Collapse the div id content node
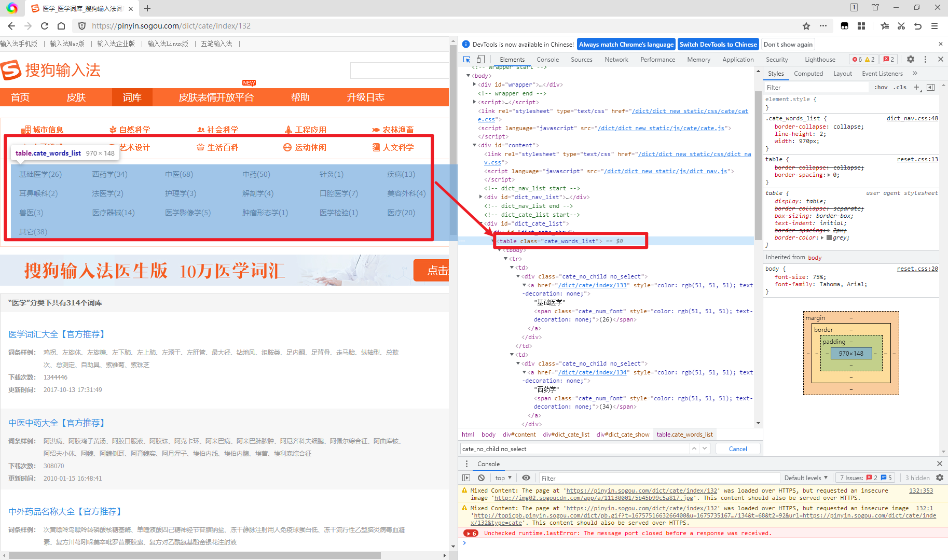The height and width of the screenshot is (560, 948). pyautogui.click(x=474, y=145)
